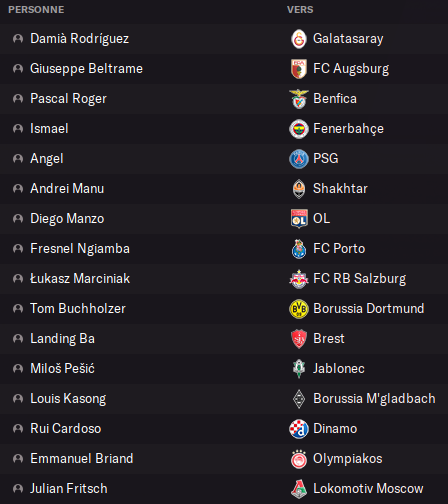Select player Fresnel Ngiamba
This screenshot has height=504, width=448.
tap(80, 249)
